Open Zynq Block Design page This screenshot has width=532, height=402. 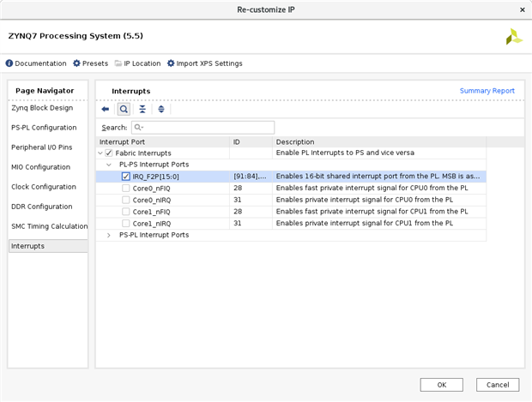42,108
